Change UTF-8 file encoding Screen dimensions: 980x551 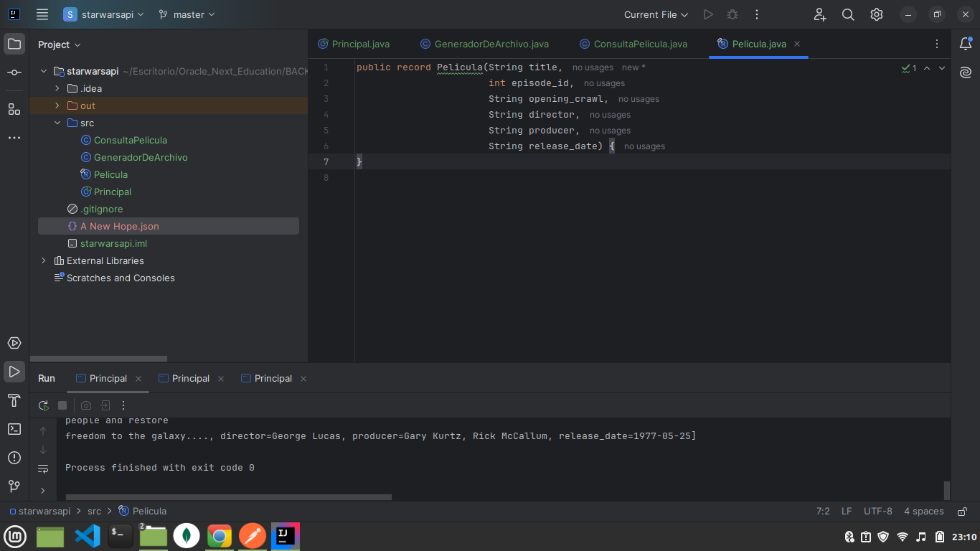878,512
